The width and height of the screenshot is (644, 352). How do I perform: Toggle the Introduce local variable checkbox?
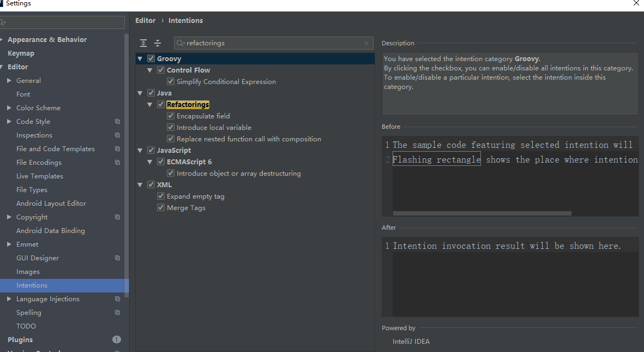pyautogui.click(x=171, y=128)
